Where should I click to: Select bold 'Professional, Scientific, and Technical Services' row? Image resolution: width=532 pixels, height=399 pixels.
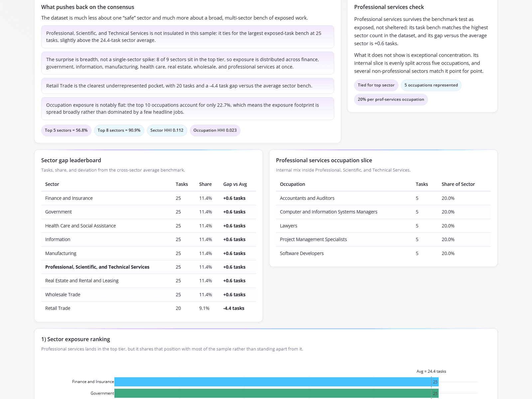point(149,267)
